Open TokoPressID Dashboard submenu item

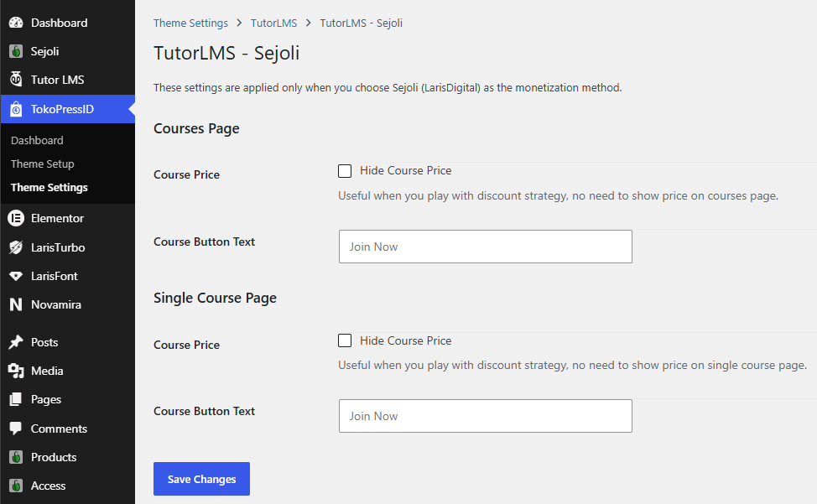[x=37, y=141]
